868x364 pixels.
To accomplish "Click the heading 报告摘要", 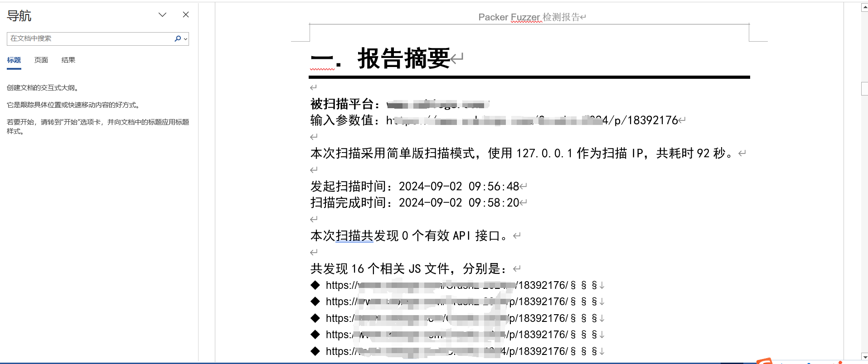I will (403, 58).
